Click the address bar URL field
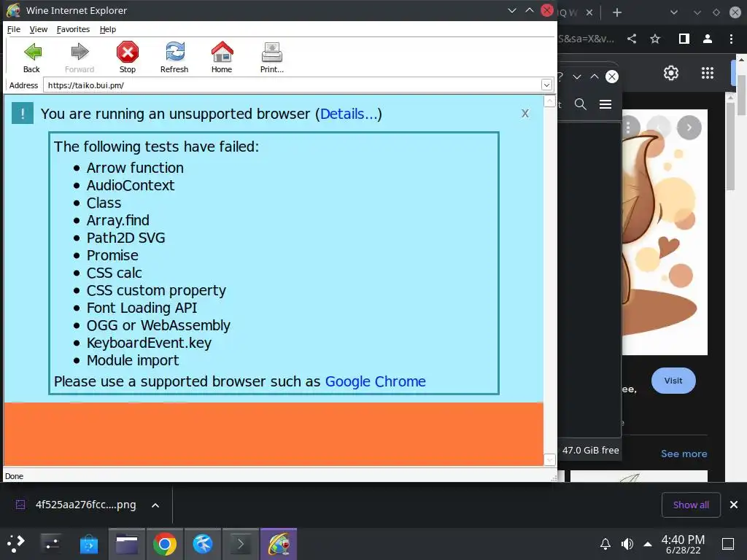The width and height of the screenshot is (747, 560). [x=292, y=85]
